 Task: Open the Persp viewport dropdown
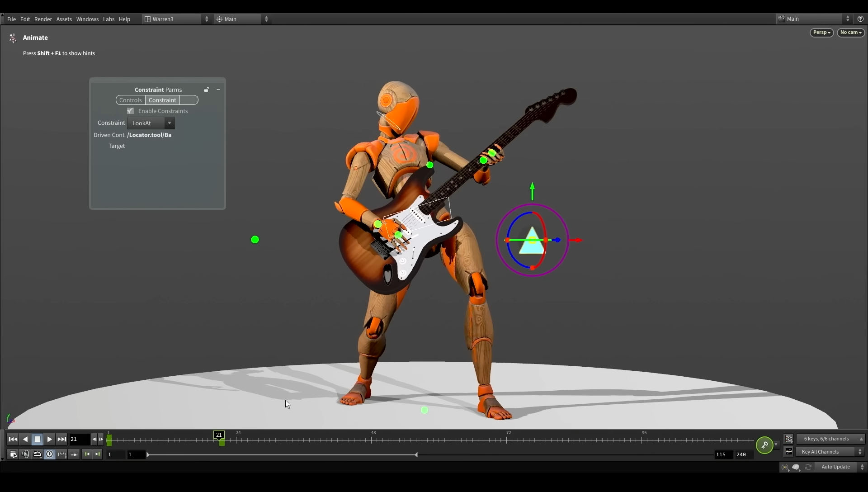tap(821, 33)
